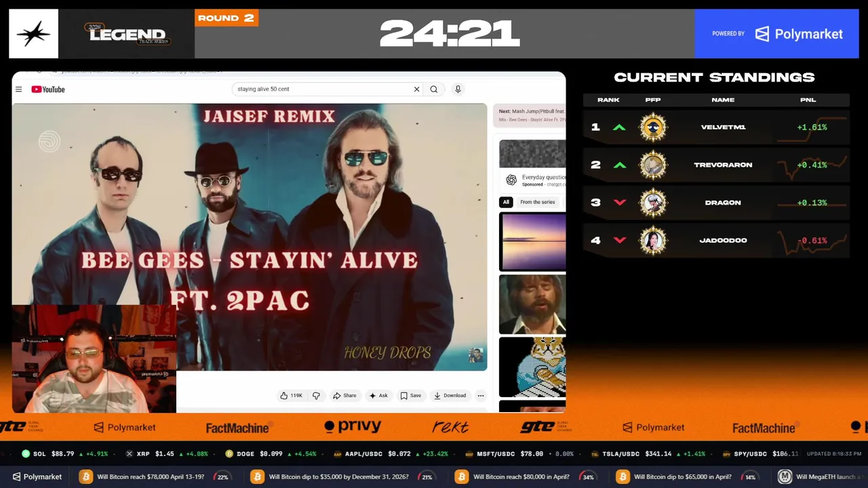Click the ChatGPT logo on sponsored ad
Screen dimensions: 868x488
tap(511, 180)
